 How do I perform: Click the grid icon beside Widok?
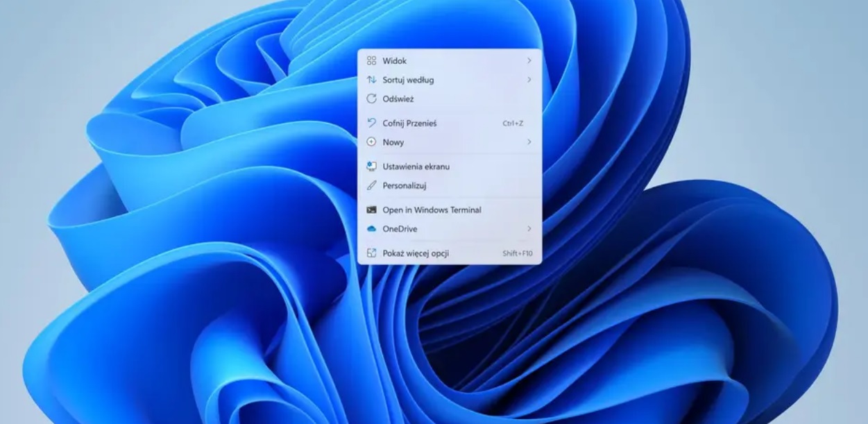tap(371, 61)
